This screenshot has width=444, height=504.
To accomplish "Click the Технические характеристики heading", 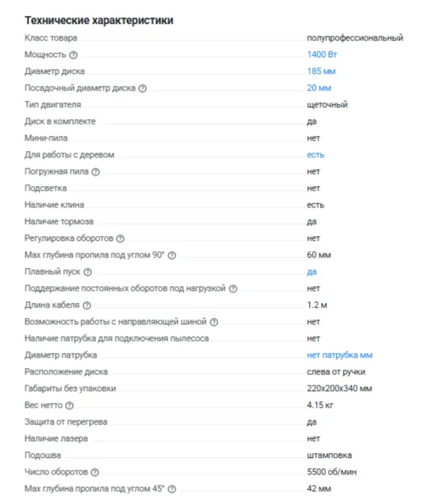I will 99,20.
